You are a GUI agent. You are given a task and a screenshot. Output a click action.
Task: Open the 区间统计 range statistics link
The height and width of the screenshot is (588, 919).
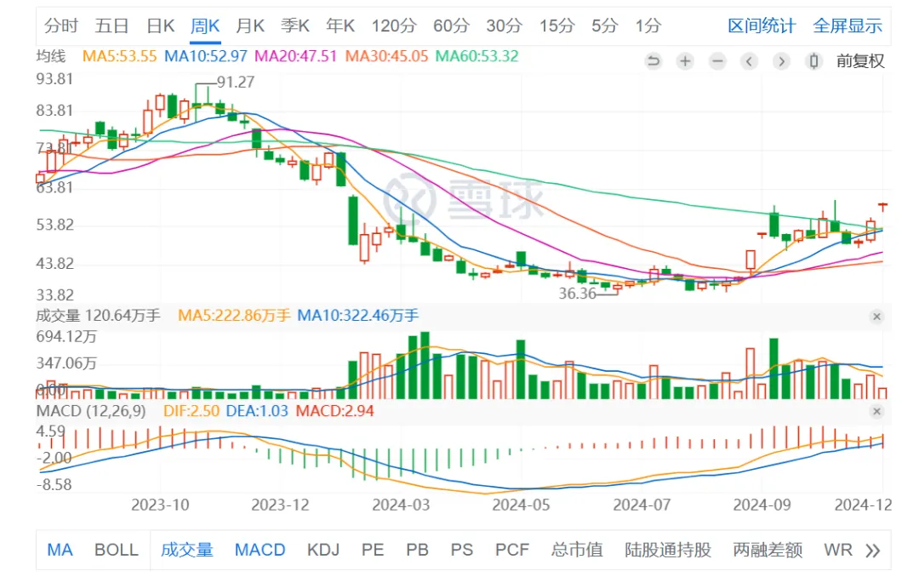762,26
